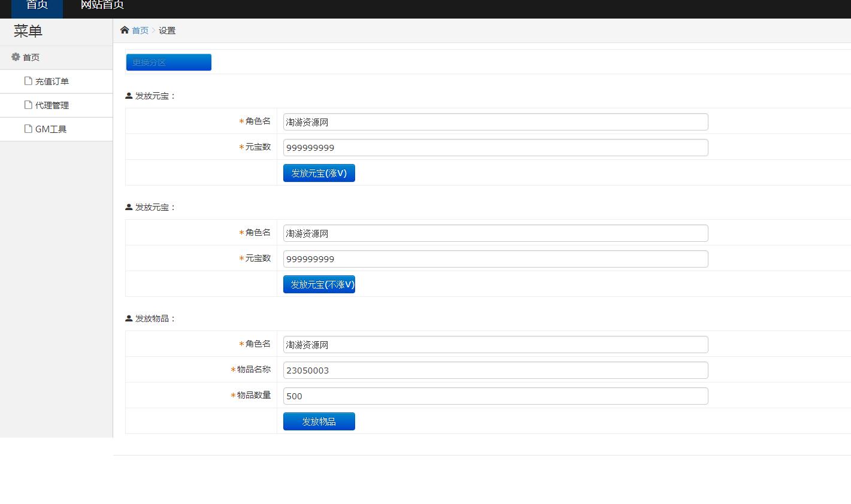Open GM工具 from the sidebar menu
The image size is (851, 504).
51,129
